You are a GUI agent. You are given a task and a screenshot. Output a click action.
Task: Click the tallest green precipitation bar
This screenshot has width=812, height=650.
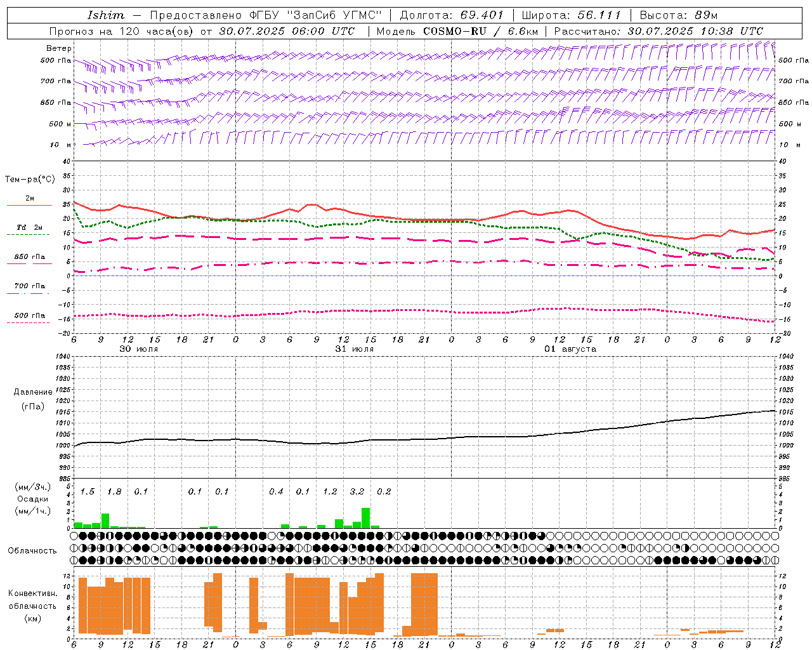[366, 518]
